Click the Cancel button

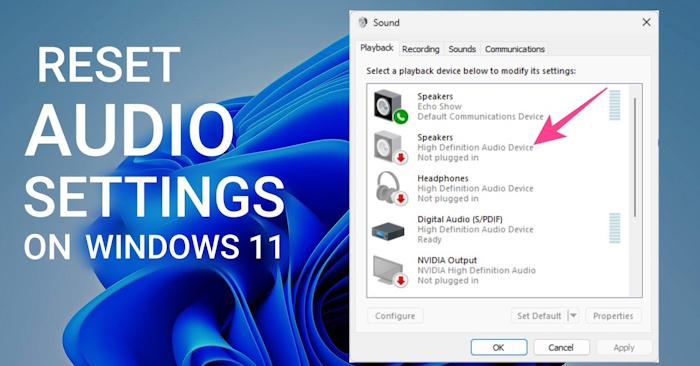point(561,347)
